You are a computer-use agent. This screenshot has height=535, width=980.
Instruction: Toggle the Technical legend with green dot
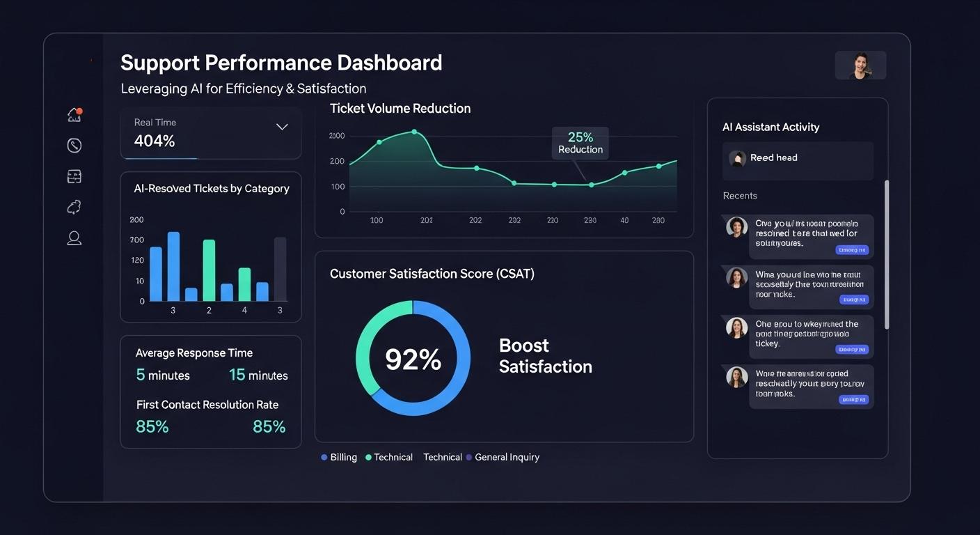(x=389, y=457)
